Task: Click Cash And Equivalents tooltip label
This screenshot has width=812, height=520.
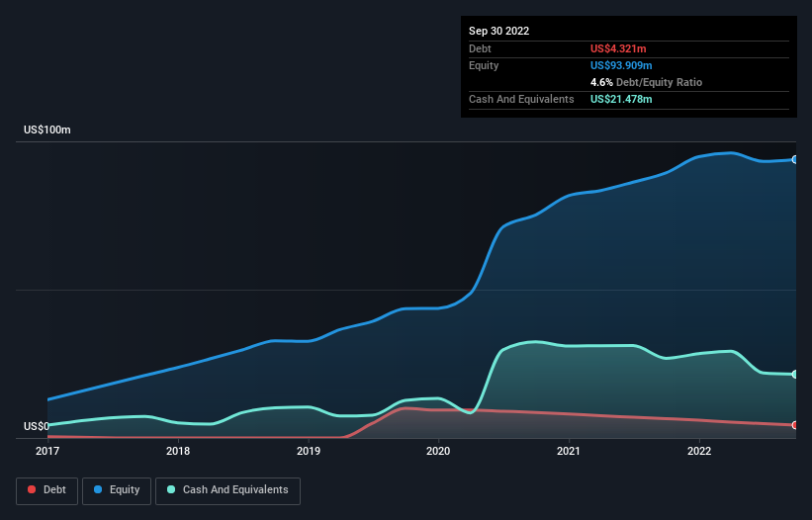Action: pyautogui.click(x=521, y=99)
